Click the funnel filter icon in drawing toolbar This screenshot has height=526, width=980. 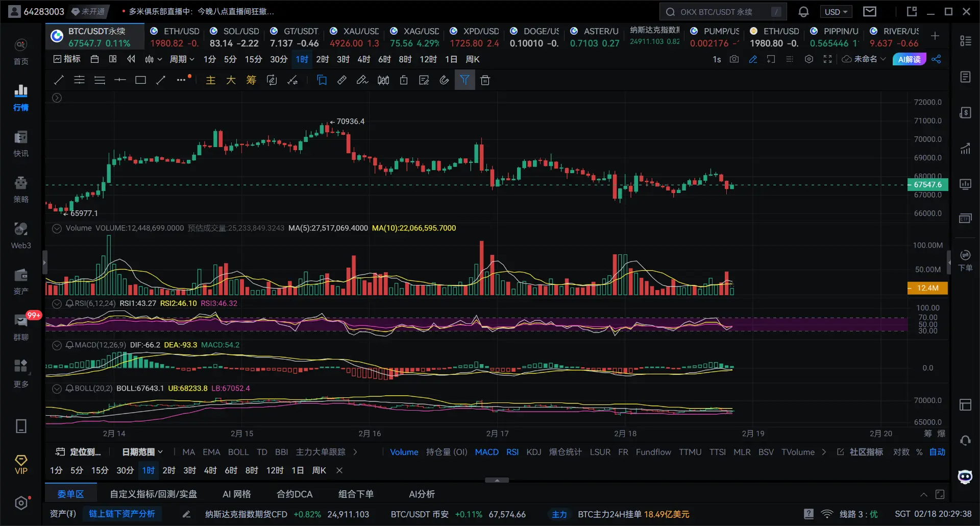[x=464, y=80]
